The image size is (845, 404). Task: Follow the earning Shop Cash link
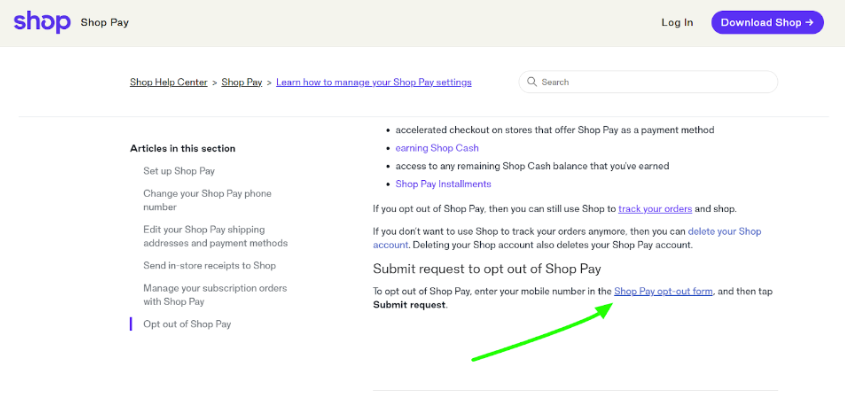click(x=437, y=148)
